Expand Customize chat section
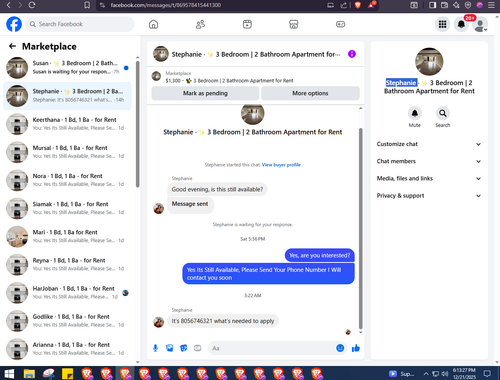Viewport: 500px width, 380px height. point(429,144)
